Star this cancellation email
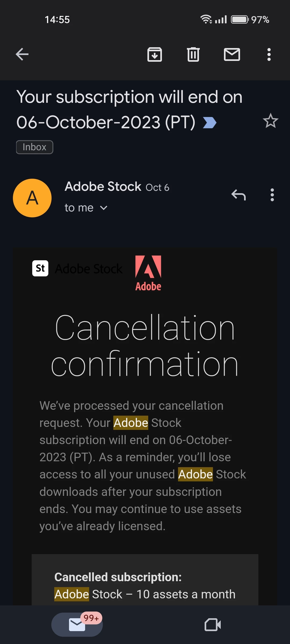Screen dimensions: 290x644 [x=270, y=121]
